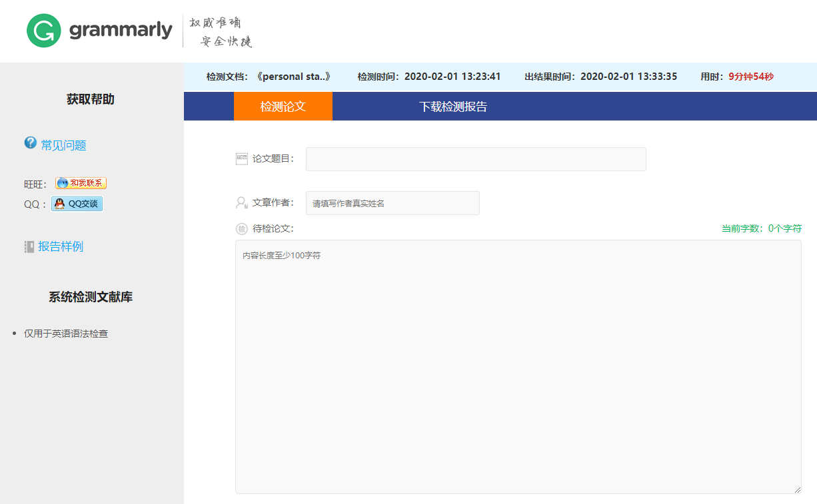Screen dimensions: 817x504
Task: Click inside the 待检论文 text area
Action: [518, 367]
